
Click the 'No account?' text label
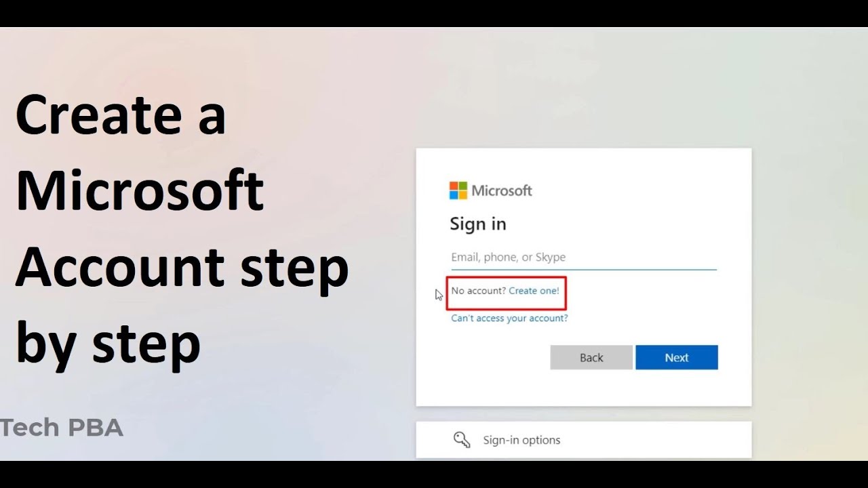tap(479, 291)
